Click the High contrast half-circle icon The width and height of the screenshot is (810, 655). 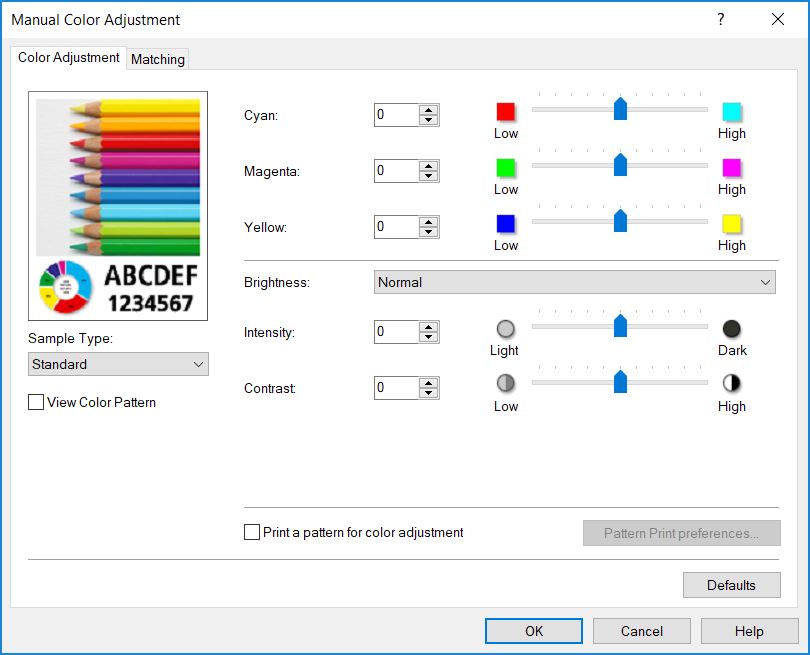tap(731, 384)
